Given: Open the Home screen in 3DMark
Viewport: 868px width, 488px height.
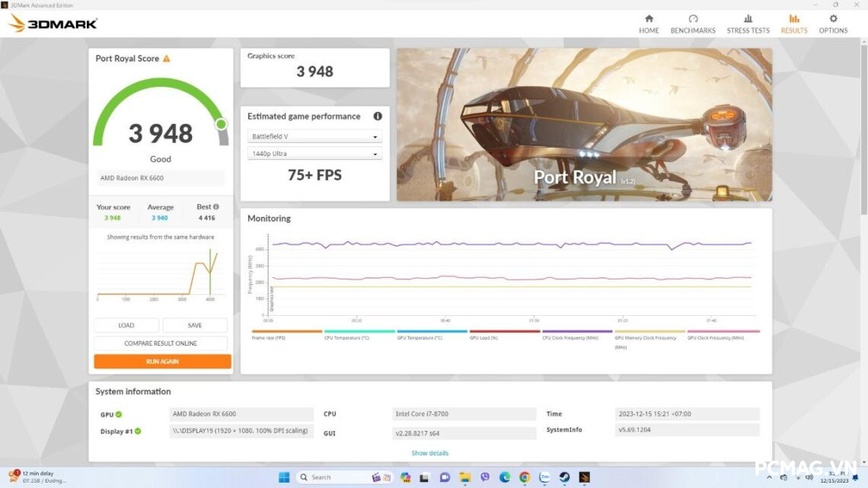Looking at the screenshot, I should coord(649,23).
